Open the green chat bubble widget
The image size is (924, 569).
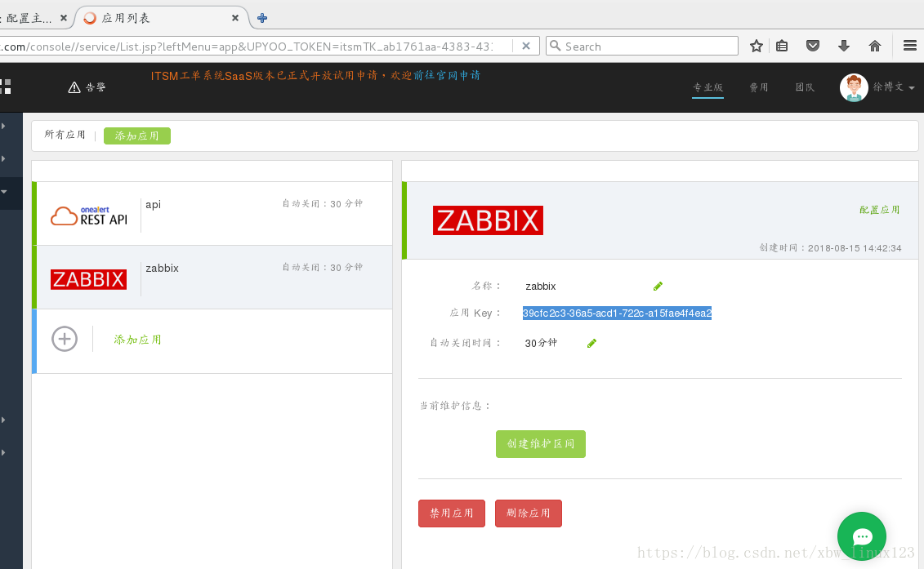click(x=862, y=536)
